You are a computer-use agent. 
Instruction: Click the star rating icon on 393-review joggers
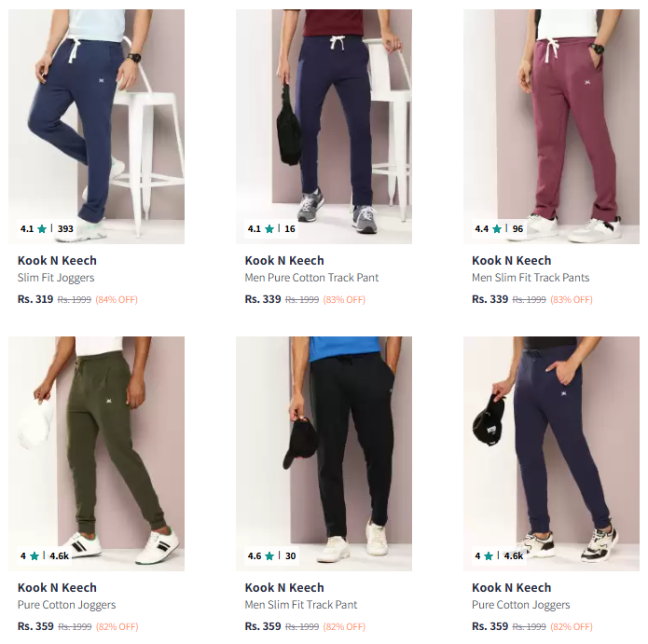(42, 229)
